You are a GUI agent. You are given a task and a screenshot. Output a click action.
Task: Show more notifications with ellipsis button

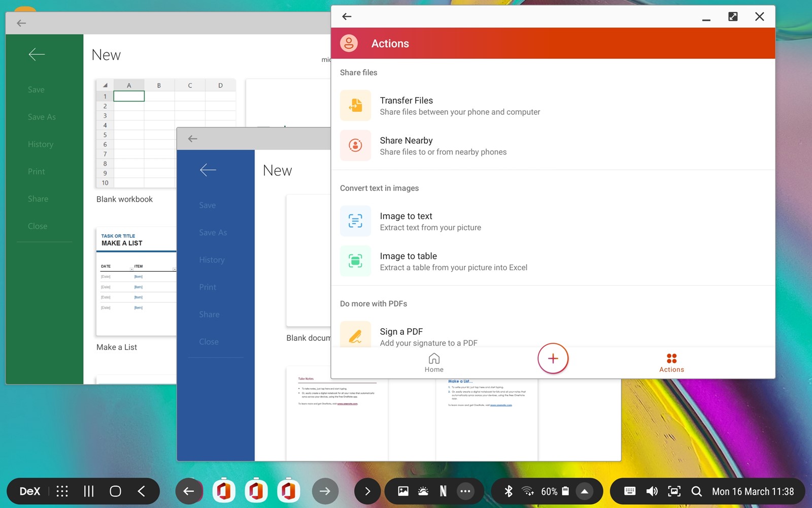click(465, 491)
